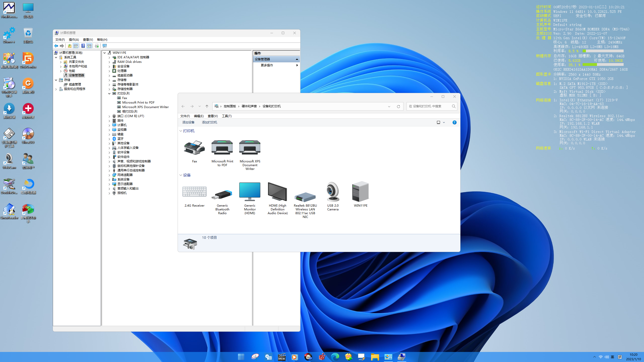Select 根打印队列 in the device tree

click(130, 112)
